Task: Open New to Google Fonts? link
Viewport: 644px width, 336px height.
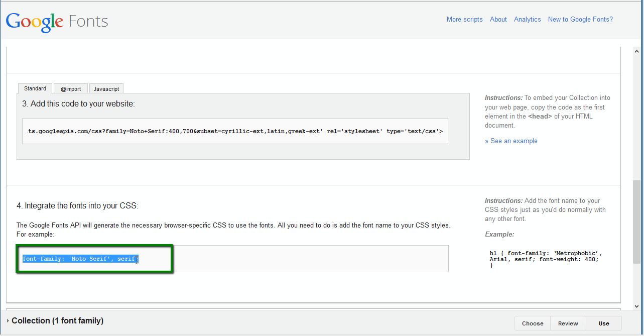Action: tap(580, 20)
